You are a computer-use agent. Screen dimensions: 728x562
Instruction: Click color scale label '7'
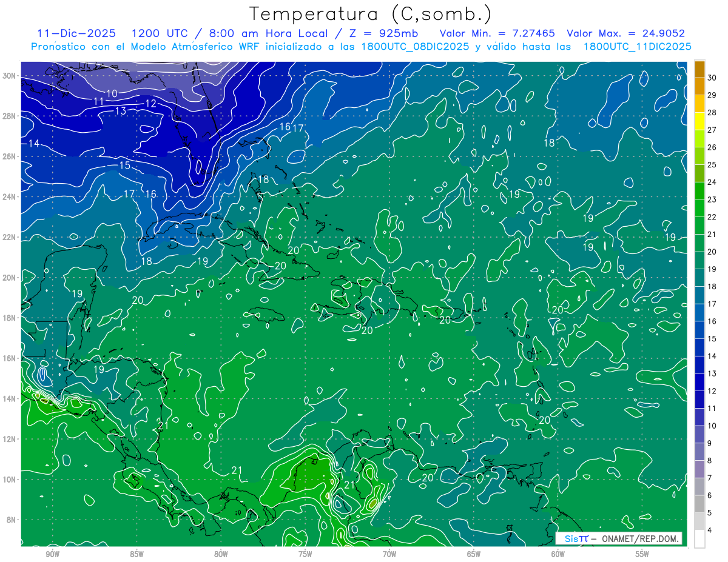709,478
